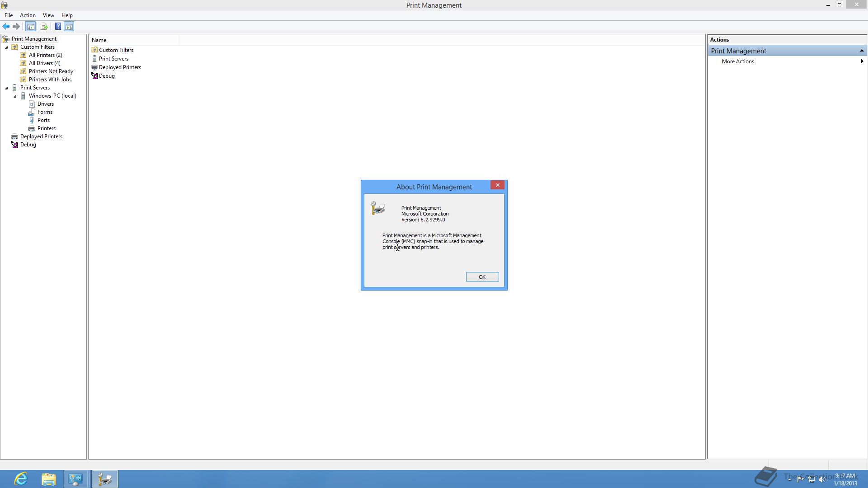Open the View menu
The width and height of the screenshot is (868, 488).
coord(48,15)
